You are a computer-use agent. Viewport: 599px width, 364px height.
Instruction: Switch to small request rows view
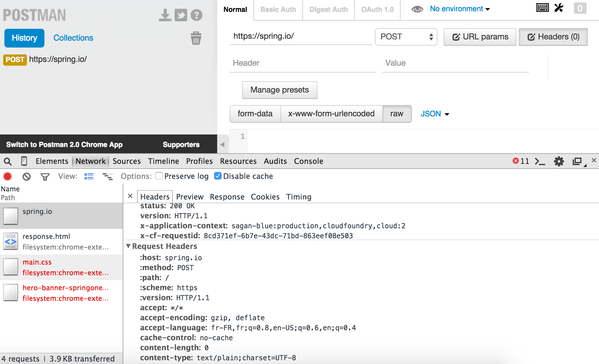click(x=108, y=176)
